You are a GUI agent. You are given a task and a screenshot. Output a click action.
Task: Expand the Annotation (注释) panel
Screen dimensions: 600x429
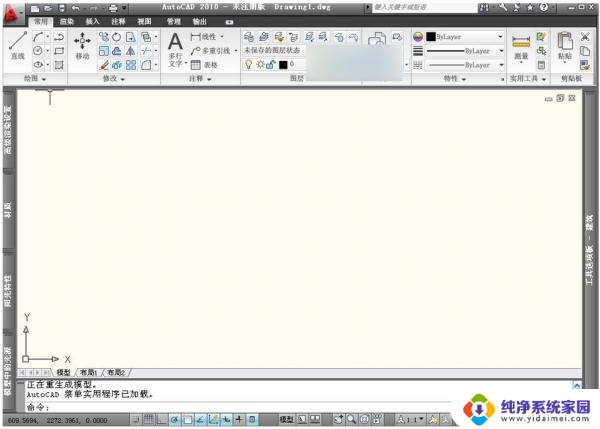click(200, 78)
